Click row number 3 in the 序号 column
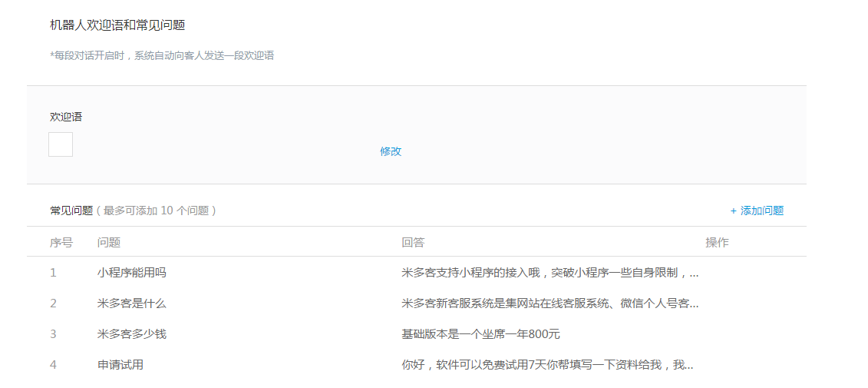Screen dimensions: 868x388 tap(53, 334)
